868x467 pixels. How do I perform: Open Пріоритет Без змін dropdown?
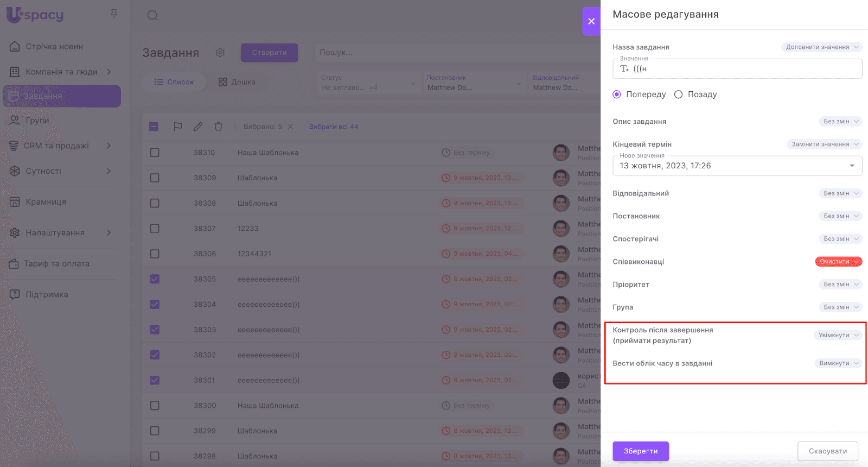tap(840, 285)
